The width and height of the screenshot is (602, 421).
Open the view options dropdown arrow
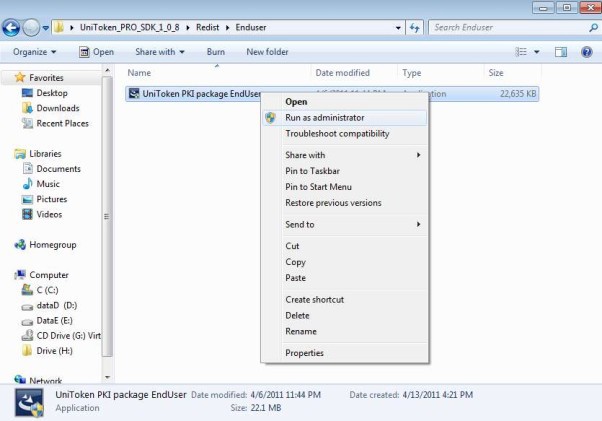[x=537, y=52]
